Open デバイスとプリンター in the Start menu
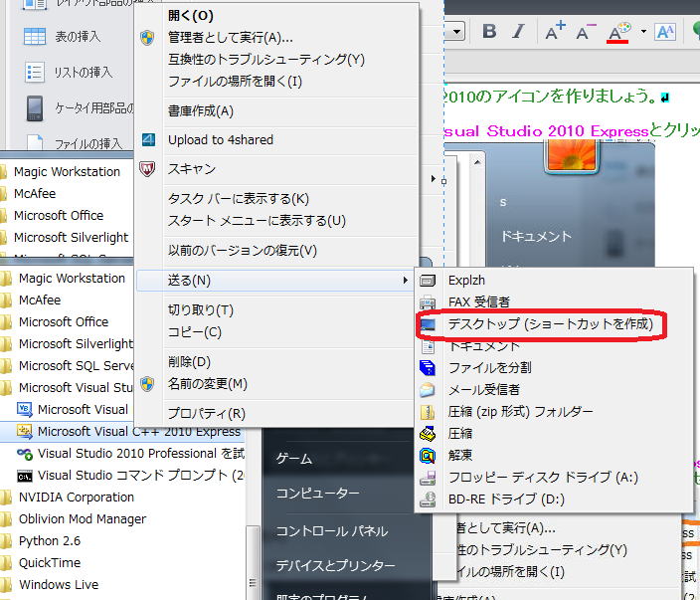This screenshot has height=600, width=700. pos(336,565)
